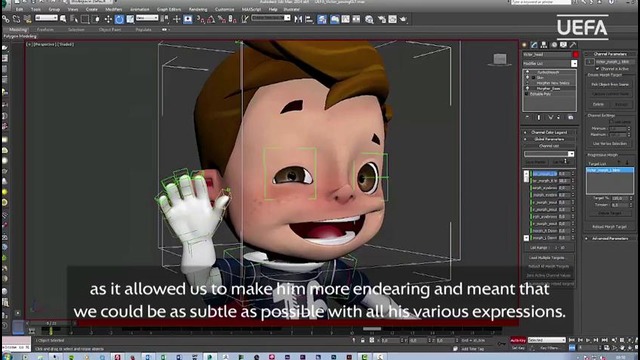Toggle the Set Key mode button
The width and height of the screenshot is (640, 360).
click(x=518, y=348)
